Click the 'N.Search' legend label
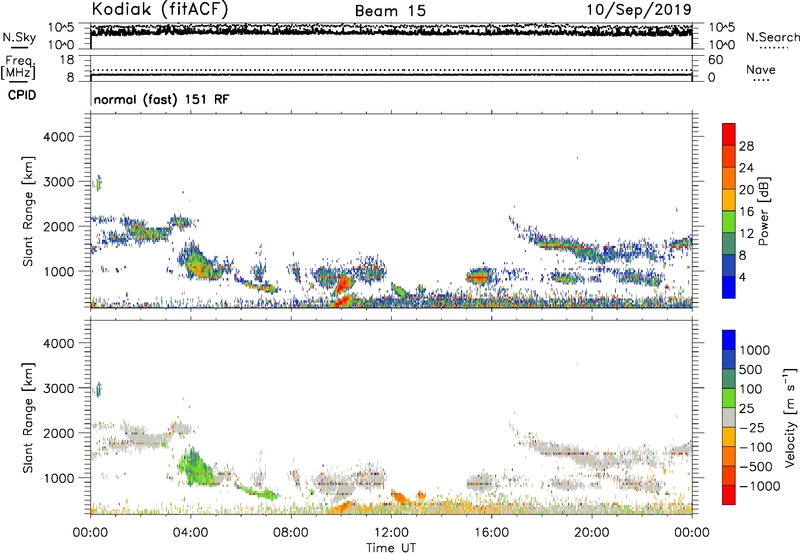The image size is (800, 554). click(773, 37)
